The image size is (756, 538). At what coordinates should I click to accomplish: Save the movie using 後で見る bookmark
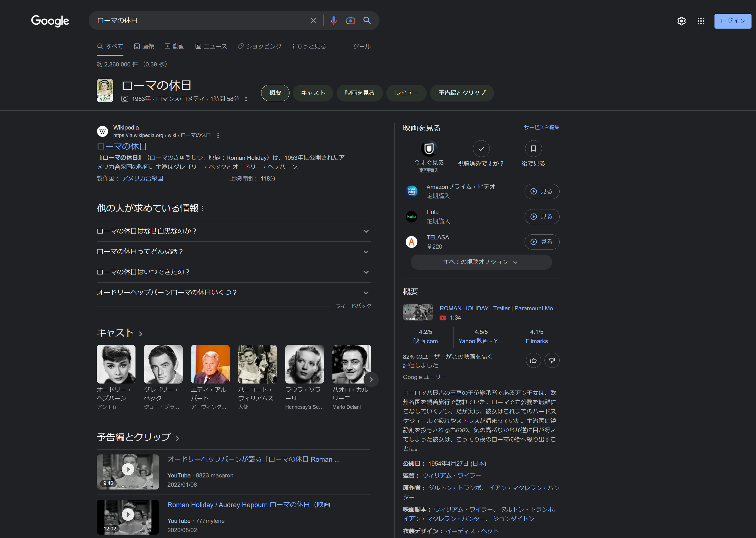click(533, 148)
